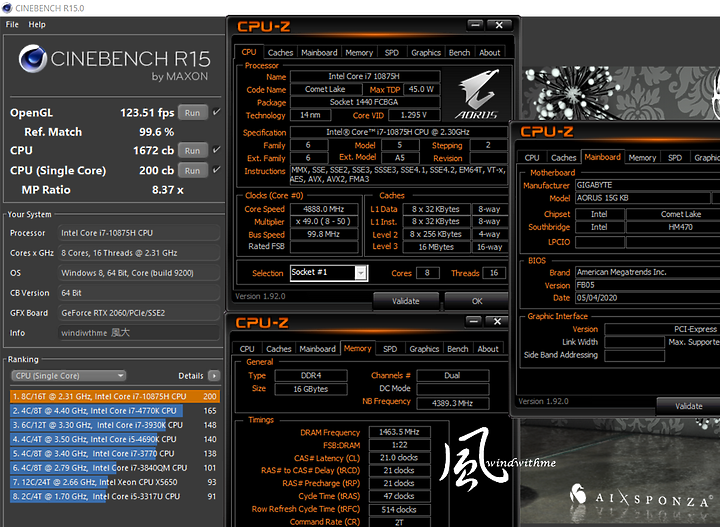This screenshot has height=527, width=720.
Task: Click the OS field Windows 8, 64 Bit
Action: 139,273
